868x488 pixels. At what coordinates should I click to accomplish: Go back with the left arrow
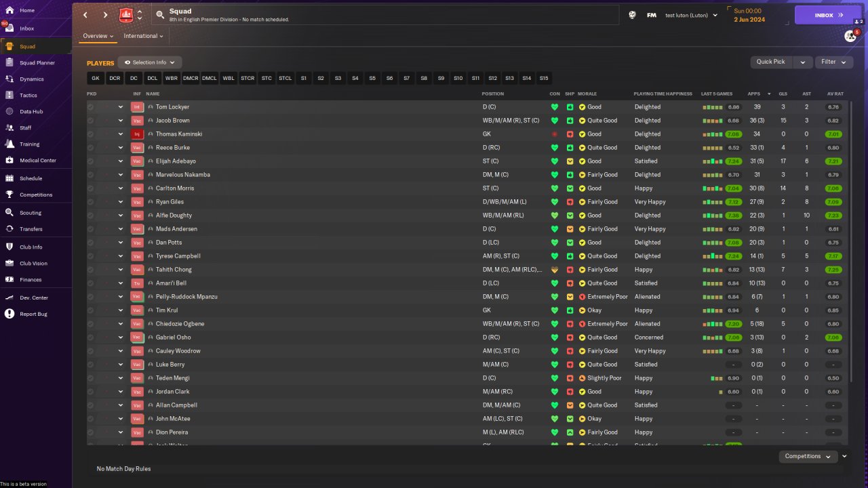tap(85, 15)
